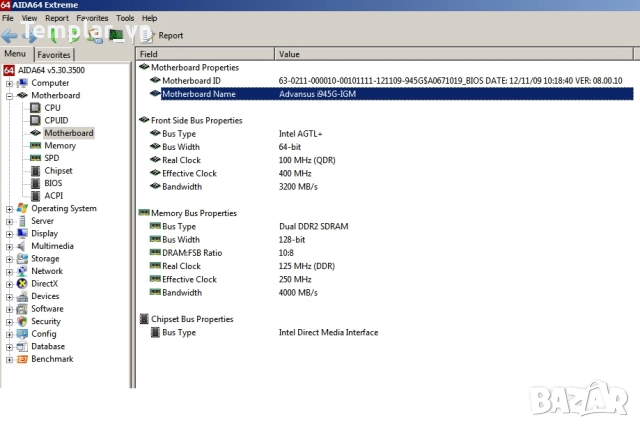
Task: Click the Benchmark icon in tree
Action: pyautogui.click(x=22, y=359)
